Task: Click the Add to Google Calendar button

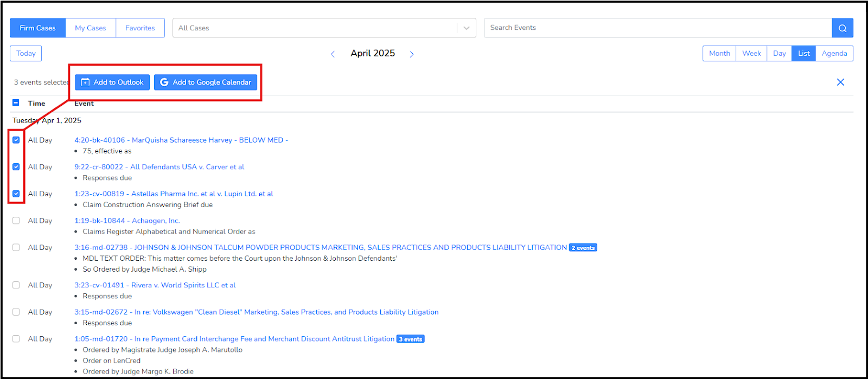Action: [206, 82]
